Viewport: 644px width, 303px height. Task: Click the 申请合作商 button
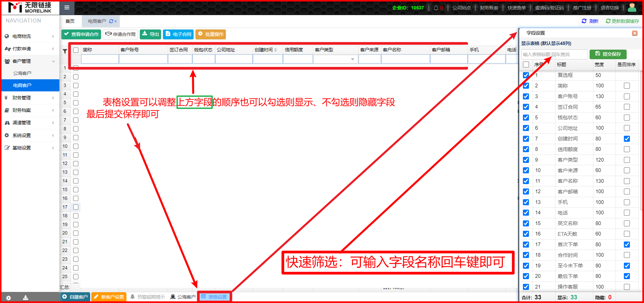(121, 34)
